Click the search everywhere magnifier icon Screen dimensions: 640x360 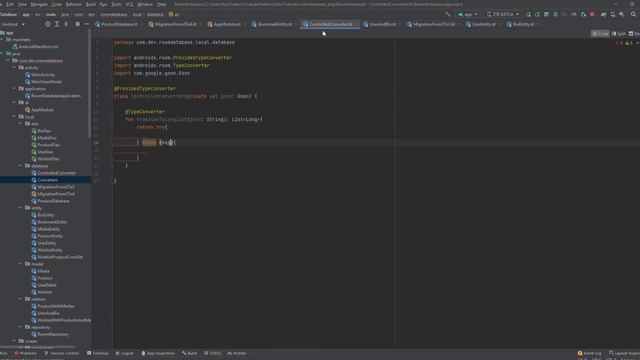click(633, 14)
